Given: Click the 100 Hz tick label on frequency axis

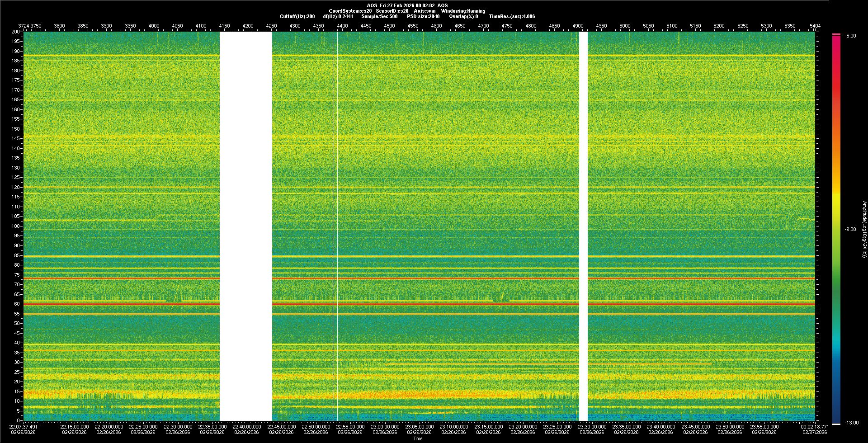Looking at the screenshot, I should [x=15, y=226].
